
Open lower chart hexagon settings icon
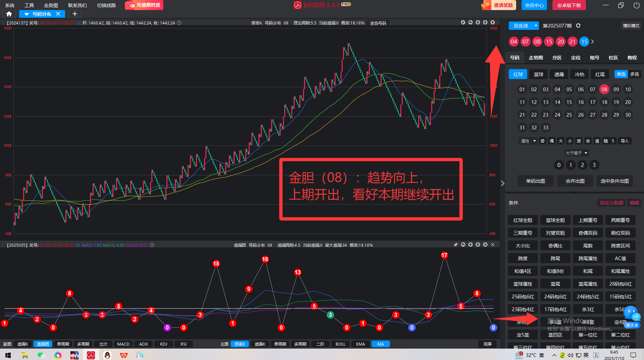click(x=485, y=245)
